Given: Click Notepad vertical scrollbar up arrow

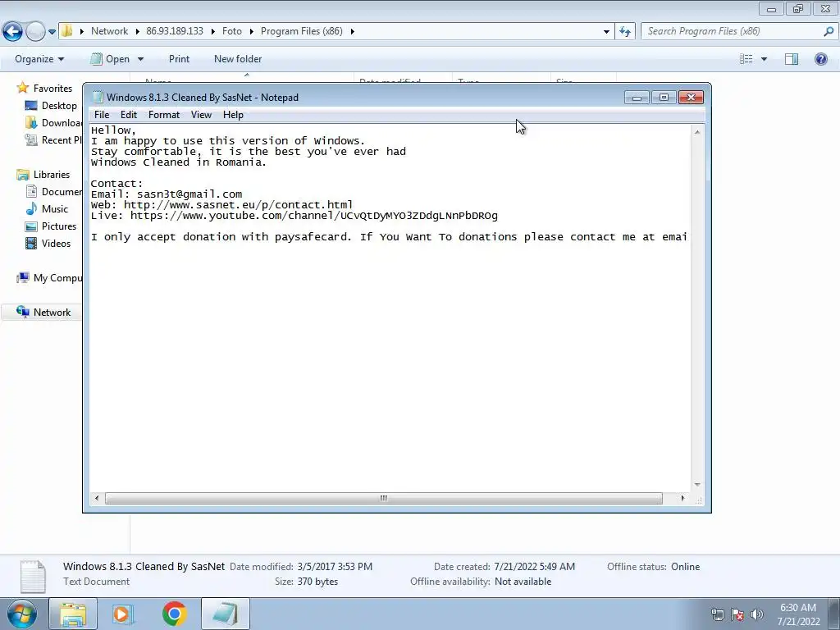Looking at the screenshot, I should pyautogui.click(x=697, y=132).
